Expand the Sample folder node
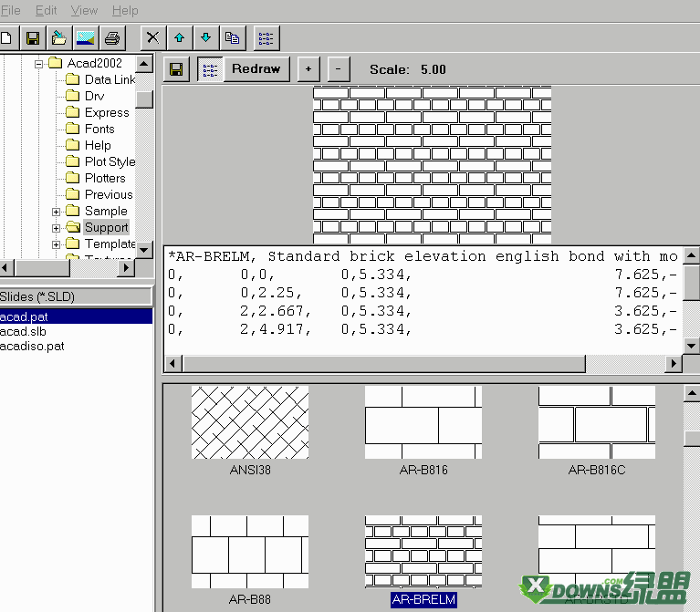Image resolution: width=700 pixels, height=612 pixels. pos(56,212)
